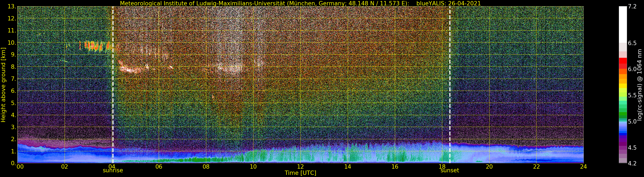Image resolution: width=644 pixels, height=177 pixels.
Task: Click time-axis tick label '12'
Action: (300, 166)
